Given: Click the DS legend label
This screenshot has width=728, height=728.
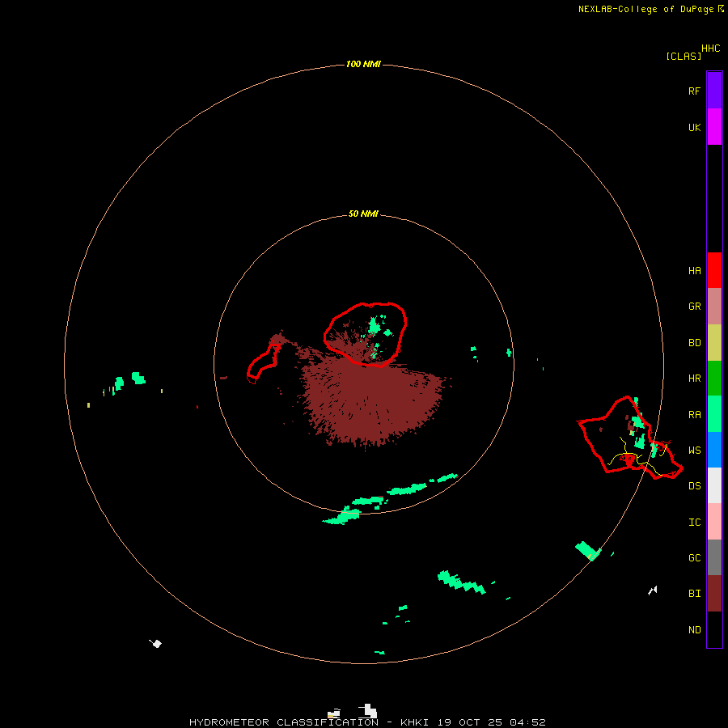Looking at the screenshot, I should (x=694, y=486).
